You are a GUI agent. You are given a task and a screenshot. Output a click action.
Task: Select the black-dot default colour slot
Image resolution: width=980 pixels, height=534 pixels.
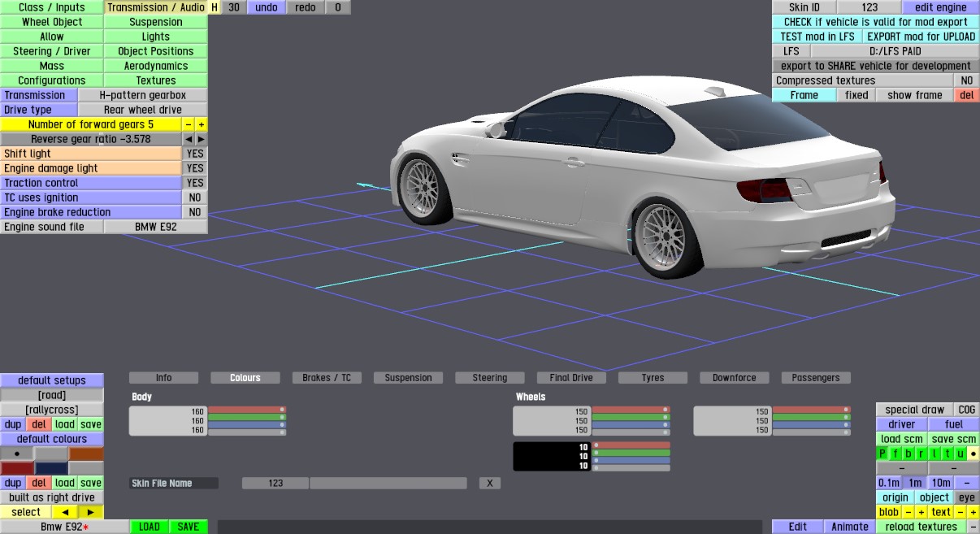coord(17,454)
